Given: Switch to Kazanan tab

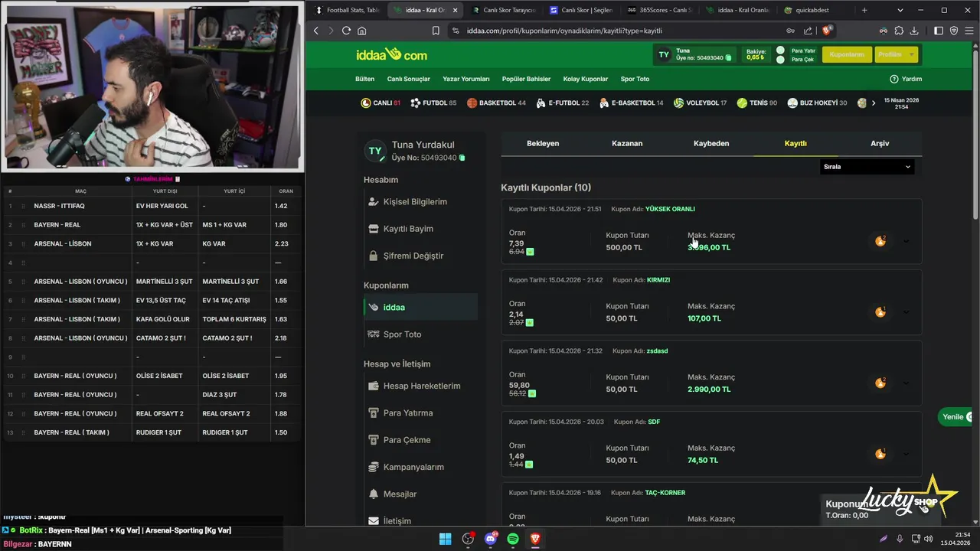Looking at the screenshot, I should 627,143.
